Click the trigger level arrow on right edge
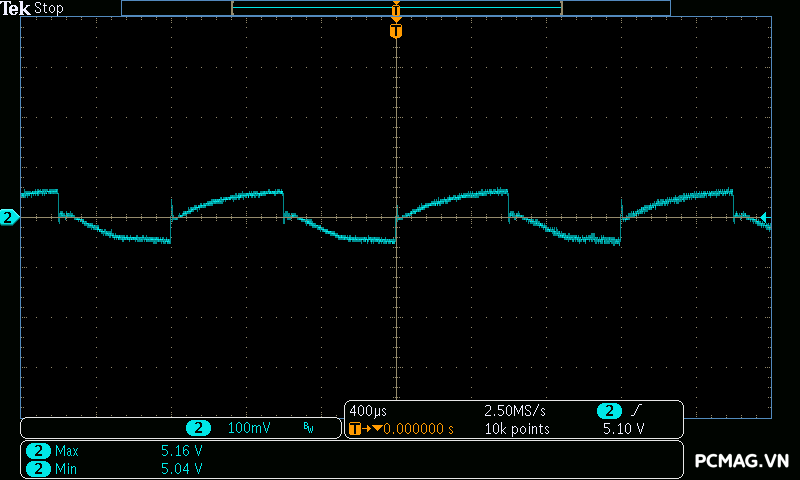 point(764,217)
